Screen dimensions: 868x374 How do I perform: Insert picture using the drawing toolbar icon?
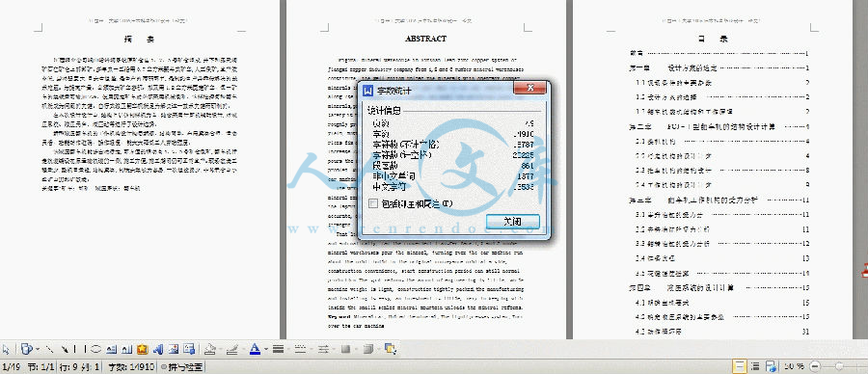pos(174,349)
